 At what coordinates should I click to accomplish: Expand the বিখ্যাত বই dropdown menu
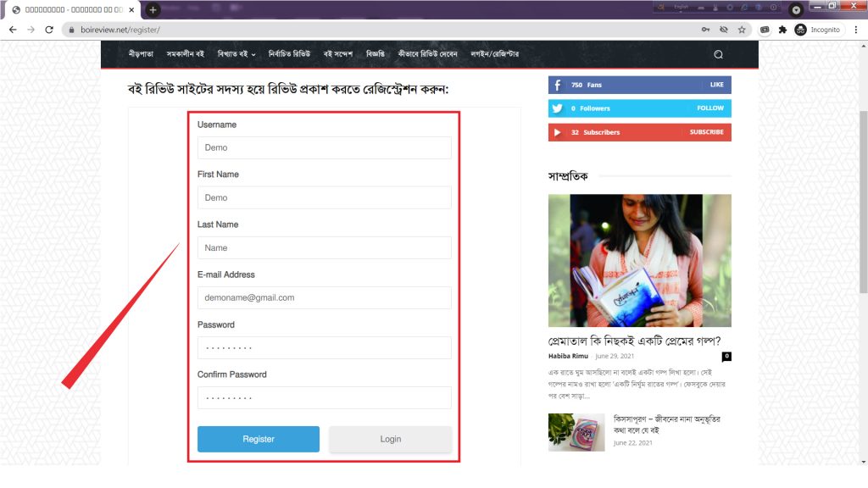pos(236,54)
